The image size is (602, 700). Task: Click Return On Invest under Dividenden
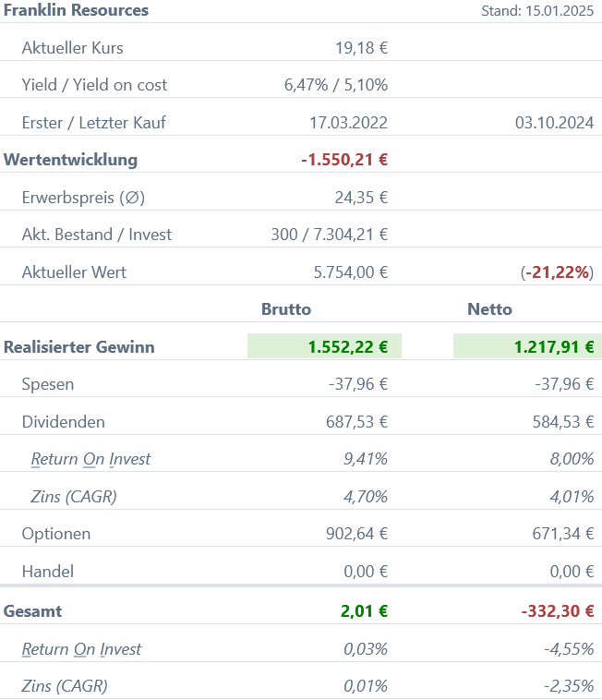tap(91, 459)
